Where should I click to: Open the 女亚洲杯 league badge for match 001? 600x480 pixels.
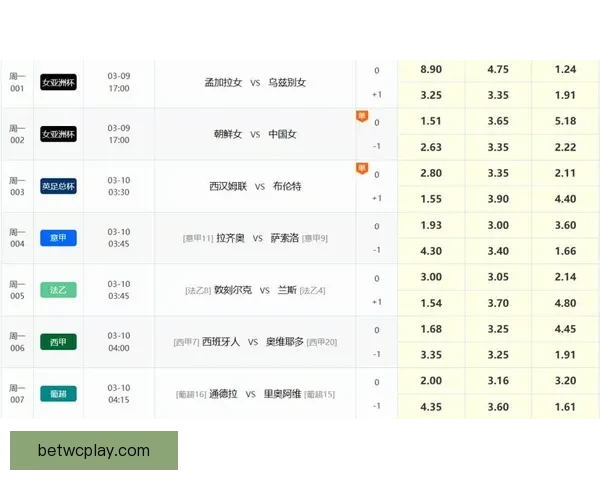[x=59, y=82]
